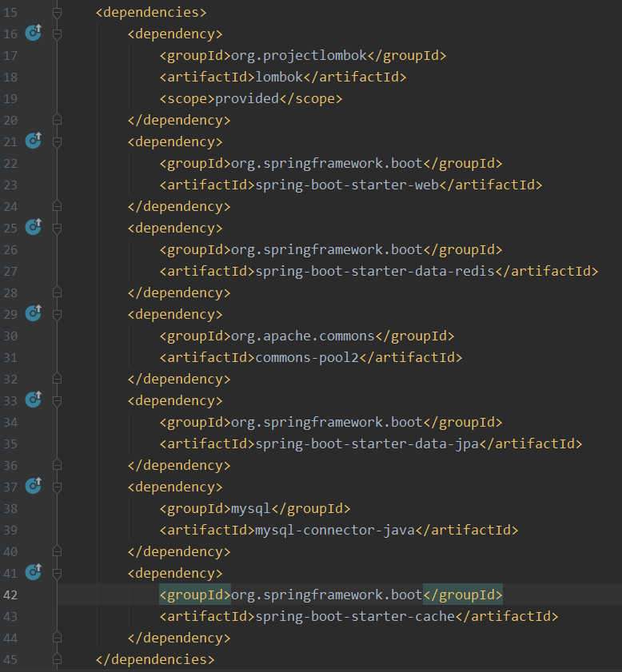This screenshot has height=672, width=622.
Task: Click spring-boot-starter-data-jpa artifactId text
Action: click(368, 444)
